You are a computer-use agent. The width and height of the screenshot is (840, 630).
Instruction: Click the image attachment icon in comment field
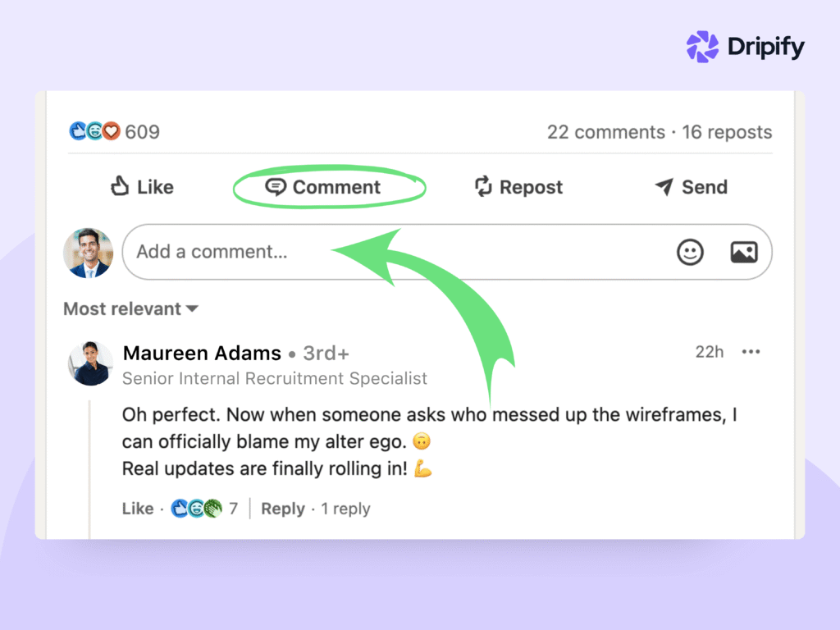point(743,252)
